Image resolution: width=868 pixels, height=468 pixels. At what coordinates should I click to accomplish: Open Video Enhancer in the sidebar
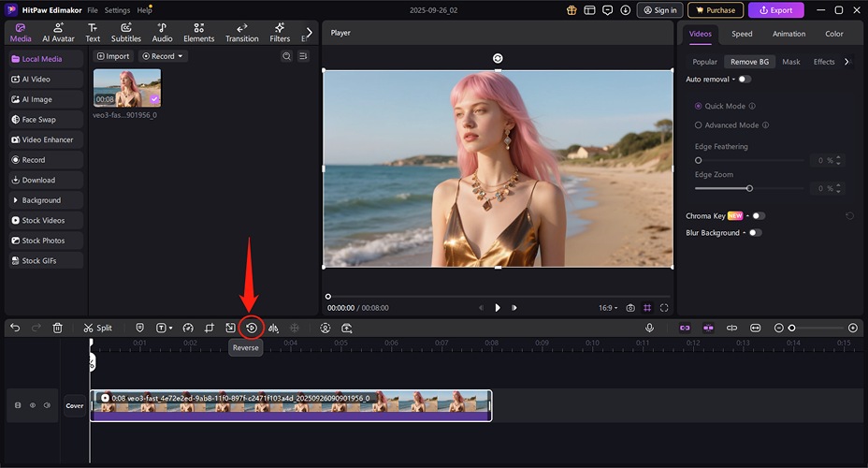pyautogui.click(x=46, y=139)
